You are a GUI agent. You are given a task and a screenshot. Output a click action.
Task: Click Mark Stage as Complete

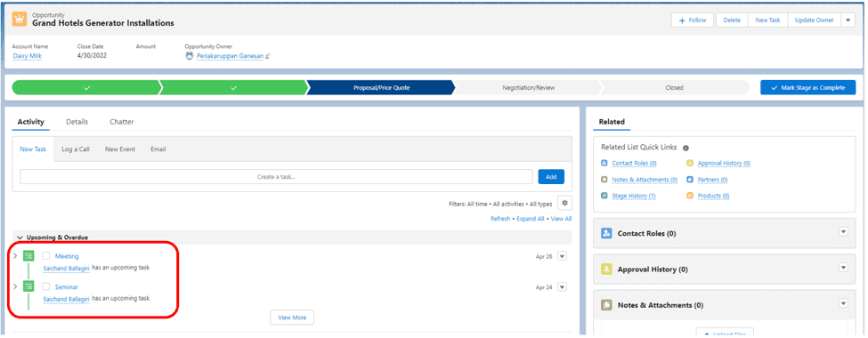point(808,87)
